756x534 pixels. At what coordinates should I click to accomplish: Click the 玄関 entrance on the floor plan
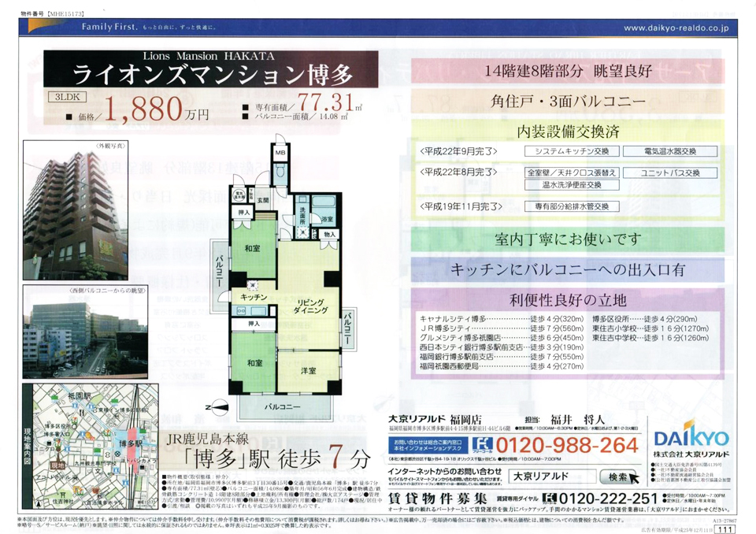click(x=263, y=200)
